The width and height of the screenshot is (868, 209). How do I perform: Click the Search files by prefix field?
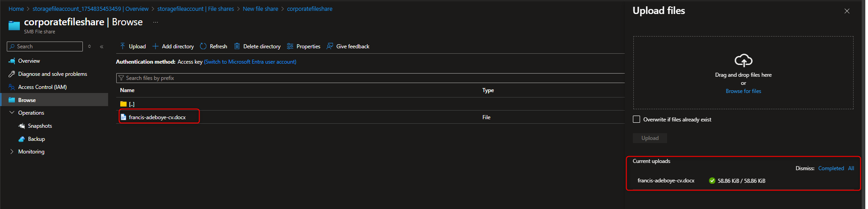370,78
